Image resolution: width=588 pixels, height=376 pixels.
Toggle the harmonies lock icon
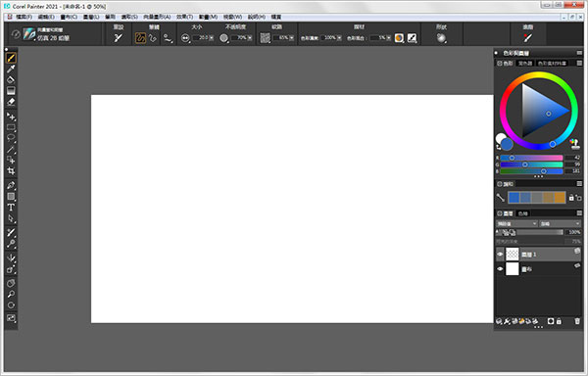point(571,198)
